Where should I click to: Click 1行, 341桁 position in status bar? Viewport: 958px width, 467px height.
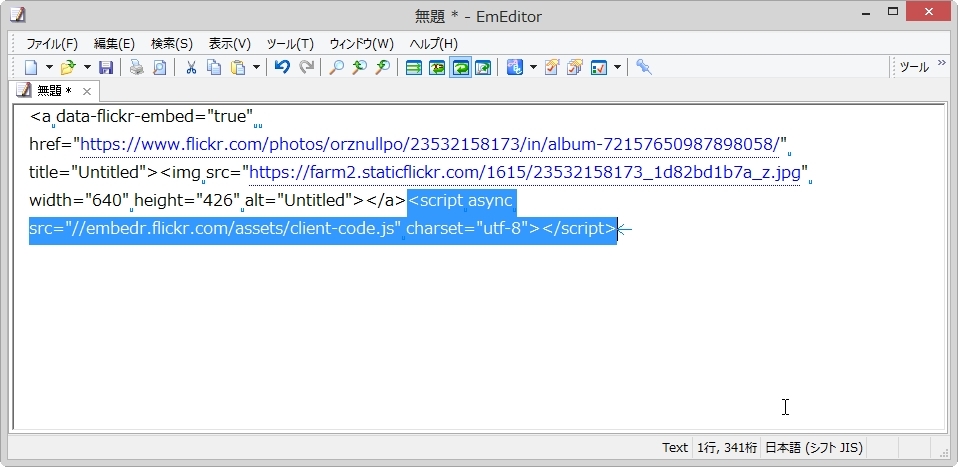click(x=727, y=448)
